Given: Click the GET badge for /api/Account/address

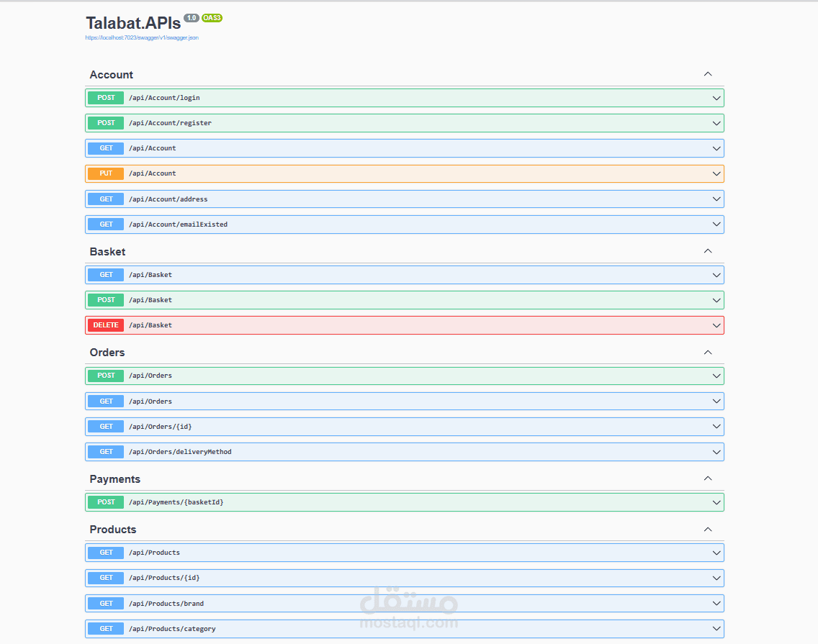Looking at the screenshot, I should point(106,199).
